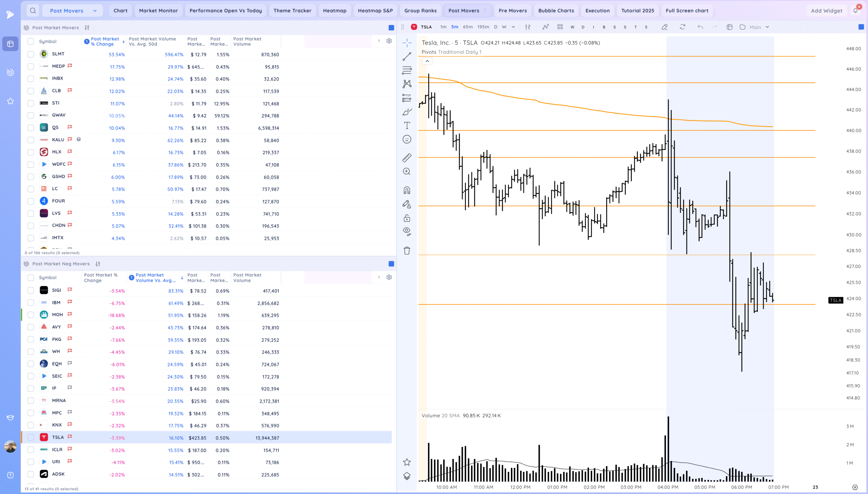
Task: Open the Post Market Movers table settings gear
Action: [x=389, y=41]
